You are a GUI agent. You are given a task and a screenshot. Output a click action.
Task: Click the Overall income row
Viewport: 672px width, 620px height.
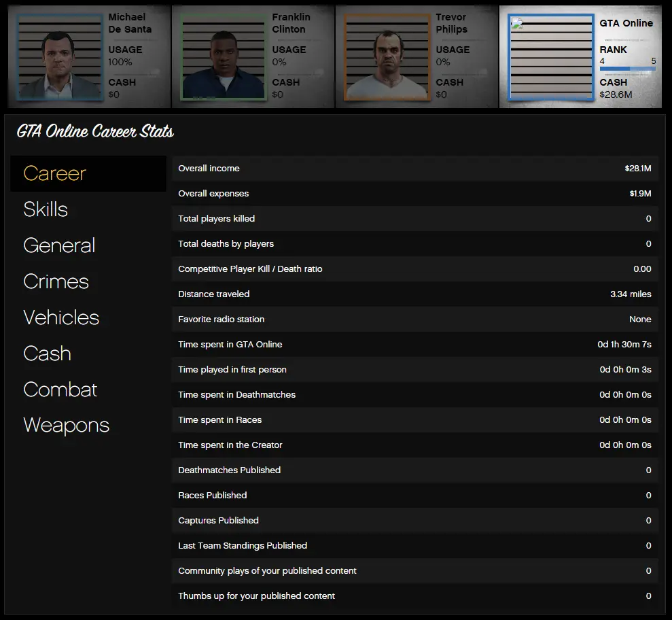click(414, 169)
